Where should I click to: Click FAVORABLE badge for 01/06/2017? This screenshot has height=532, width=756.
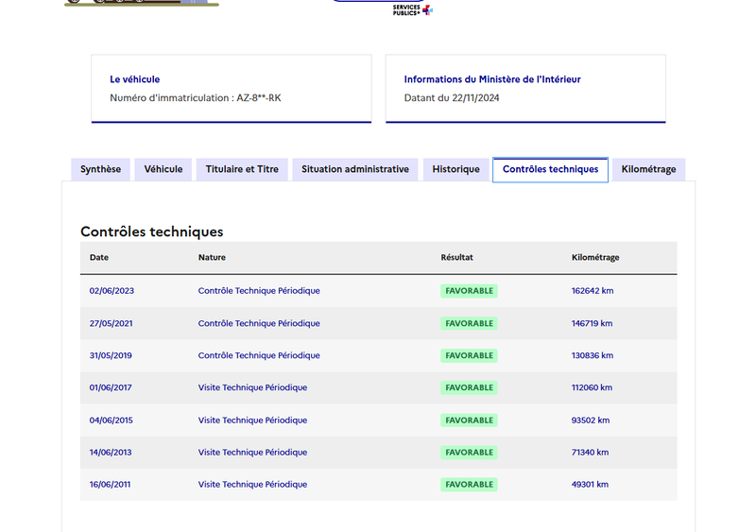point(469,387)
